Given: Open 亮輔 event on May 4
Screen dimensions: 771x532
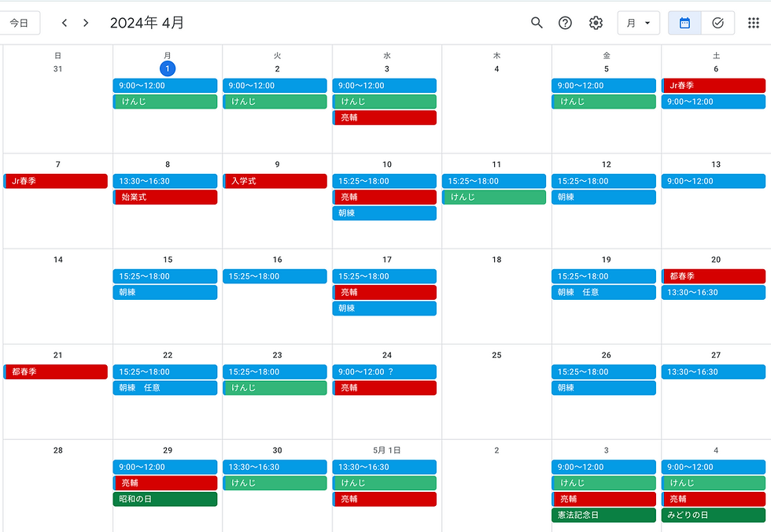Looking at the screenshot, I should [x=714, y=499].
